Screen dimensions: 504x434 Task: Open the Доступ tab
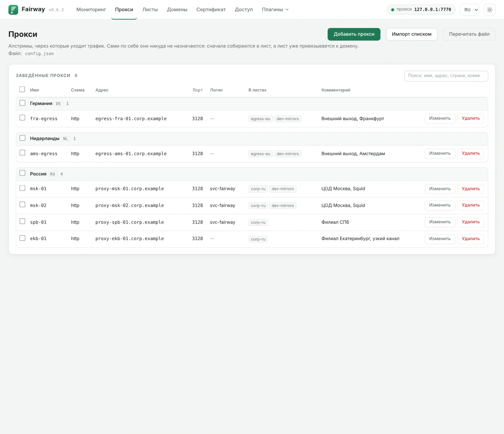(244, 10)
